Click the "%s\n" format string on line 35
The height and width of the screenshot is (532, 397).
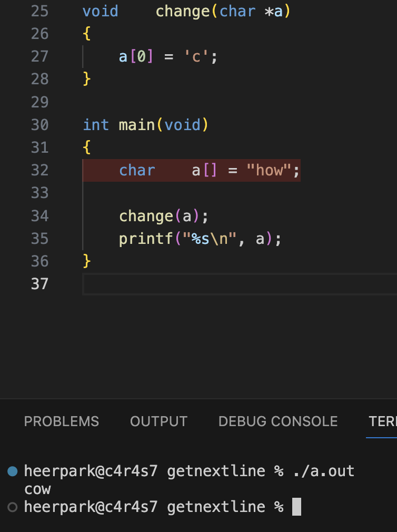[x=210, y=239]
